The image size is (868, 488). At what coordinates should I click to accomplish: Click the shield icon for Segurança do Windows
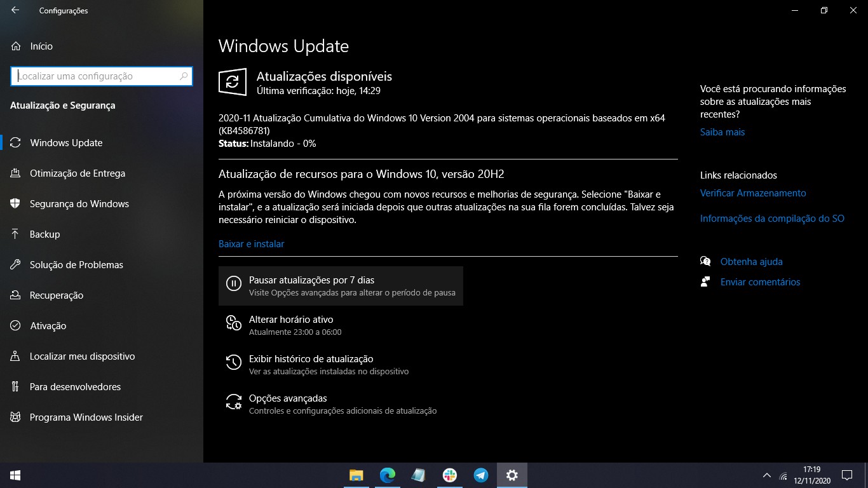16,204
